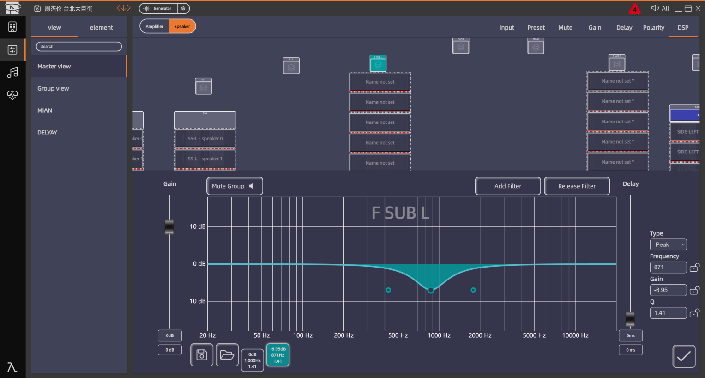Click the search field in the view panel

(x=79, y=47)
